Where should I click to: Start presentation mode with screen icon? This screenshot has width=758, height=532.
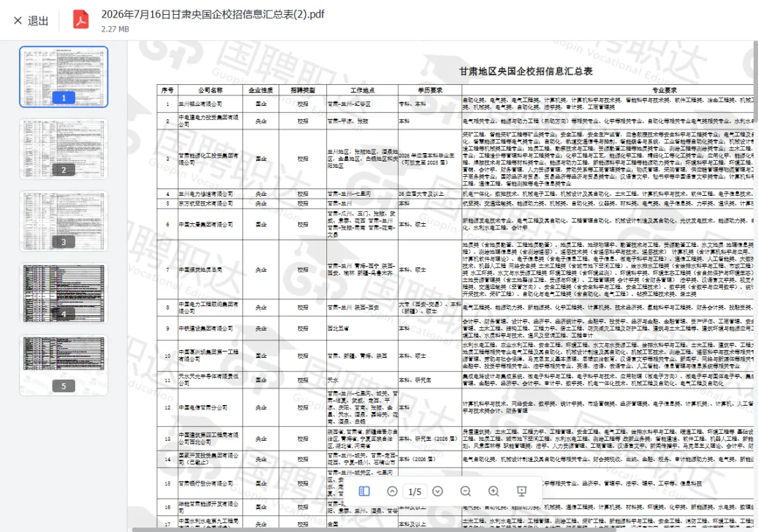521,491
